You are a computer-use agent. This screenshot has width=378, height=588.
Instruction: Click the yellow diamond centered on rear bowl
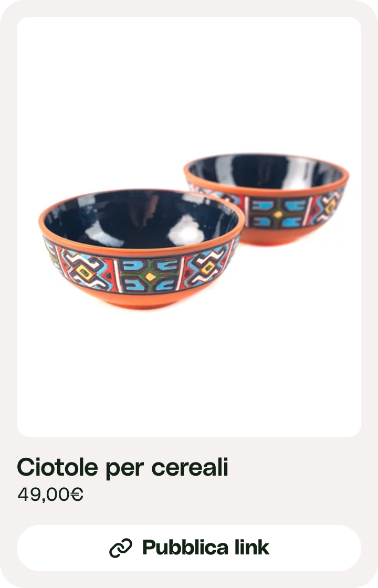[278, 215]
